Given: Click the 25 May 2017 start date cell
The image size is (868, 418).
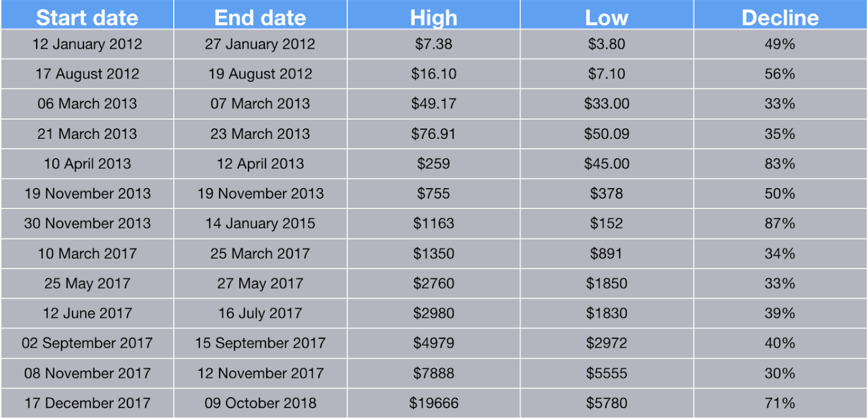Looking at the screenshot, I should pyautogui.click(x=87, y=283).
